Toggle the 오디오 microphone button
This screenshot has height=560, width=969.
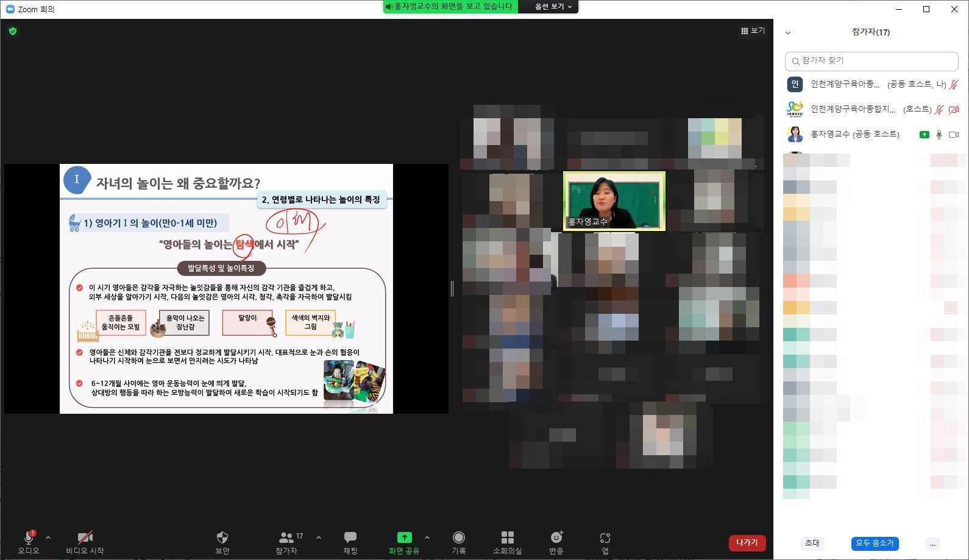click(29, 537)
